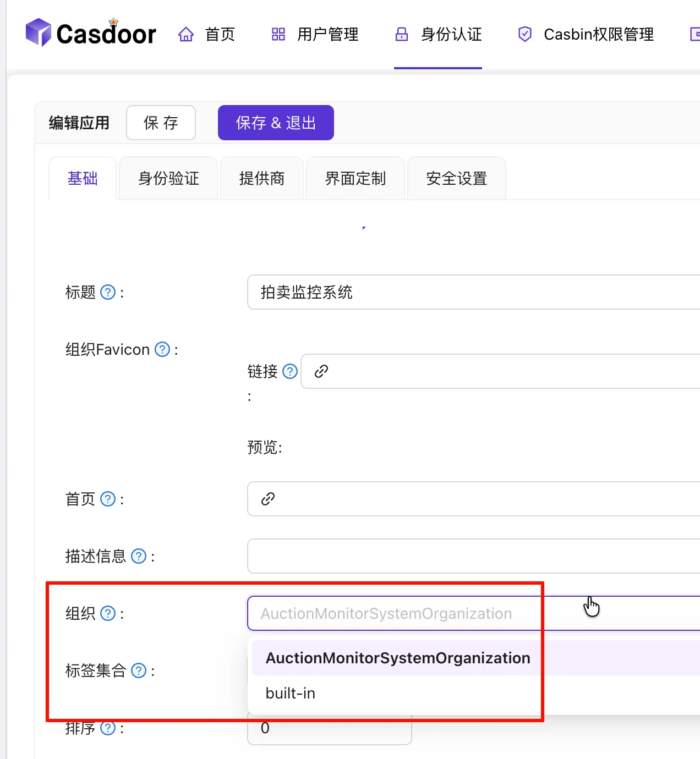Go to the 界面定制 tab

tap(356, 179)
